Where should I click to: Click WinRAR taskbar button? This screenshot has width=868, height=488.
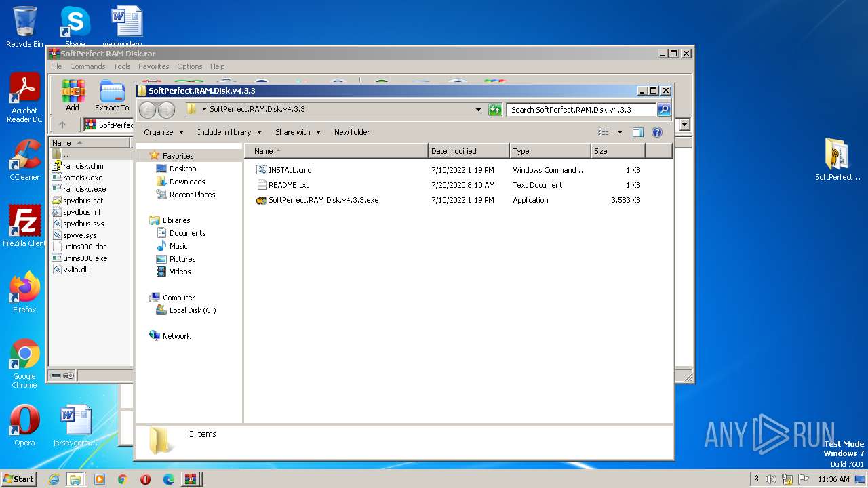click(191, 479)
